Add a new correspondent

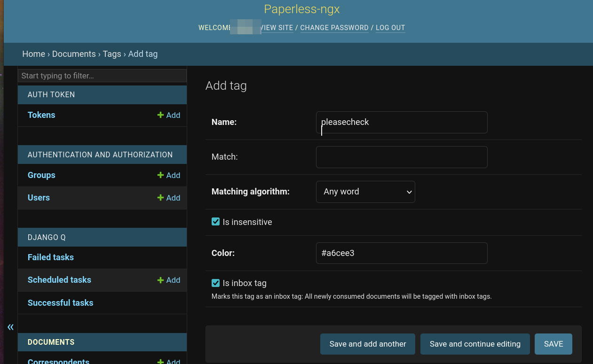pos(168,361)
